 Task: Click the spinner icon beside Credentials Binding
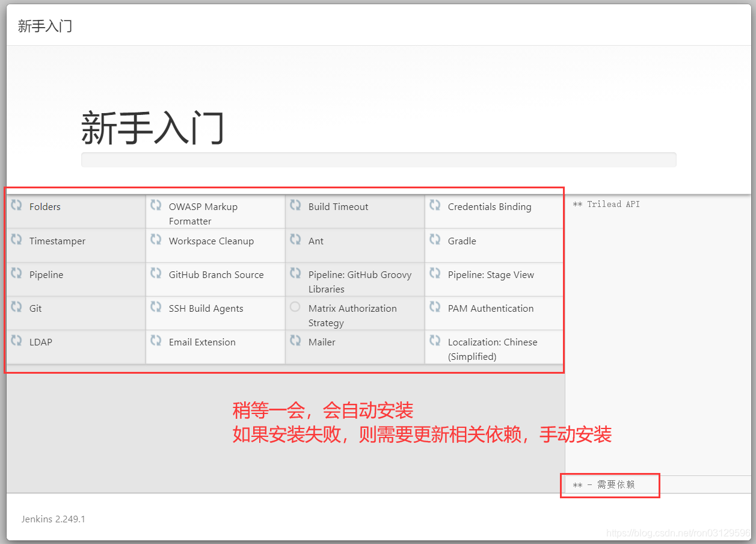coord(435,205)
